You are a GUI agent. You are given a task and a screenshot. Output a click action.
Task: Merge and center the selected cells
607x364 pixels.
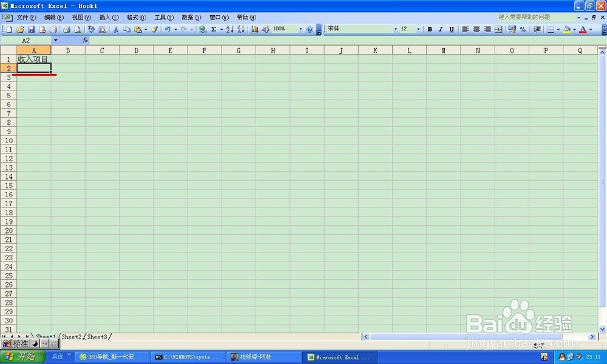click(x=498, y=29)
